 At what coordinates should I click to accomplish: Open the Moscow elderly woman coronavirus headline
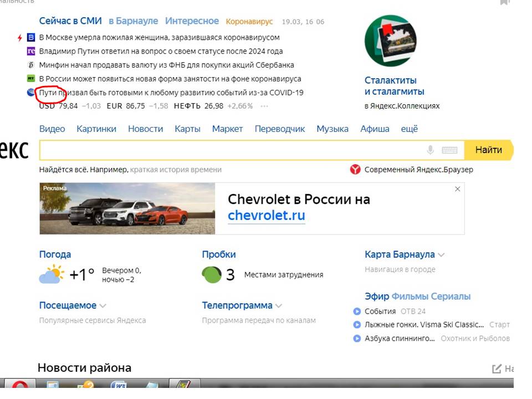point(160,37)
